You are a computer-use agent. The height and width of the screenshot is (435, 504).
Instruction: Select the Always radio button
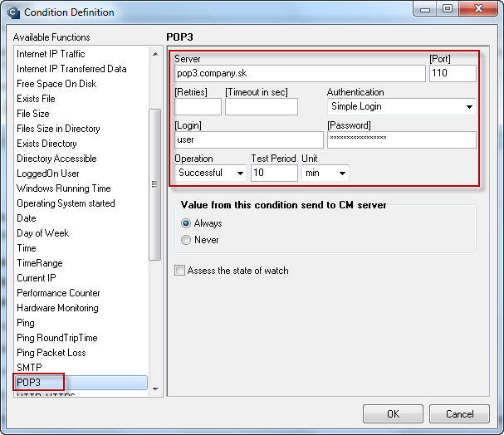coord(186,223)
